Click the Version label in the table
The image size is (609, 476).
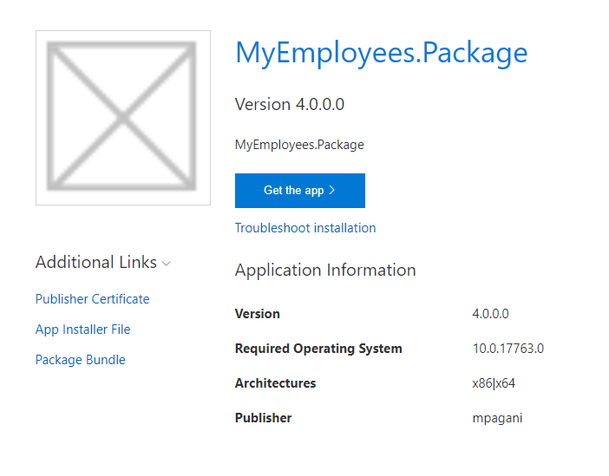point(257,314)
